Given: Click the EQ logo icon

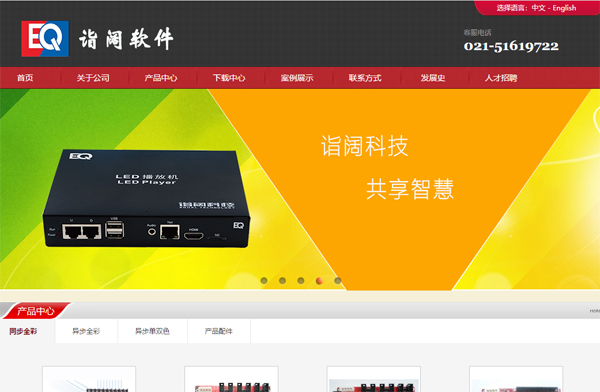Looking at the screenshot, I should tap(45, 39).
